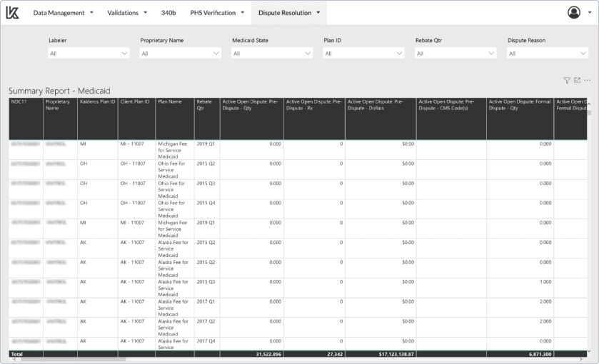
Task: Click the Summary Report - Medicaid title
Action: pos(59,91)
